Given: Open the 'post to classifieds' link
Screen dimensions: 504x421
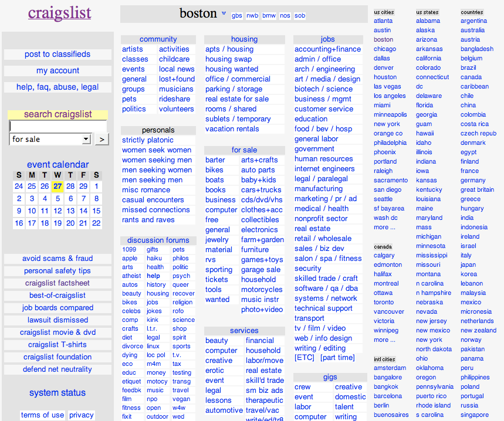Looking at the screenshot, I should (x=57, y=55).
